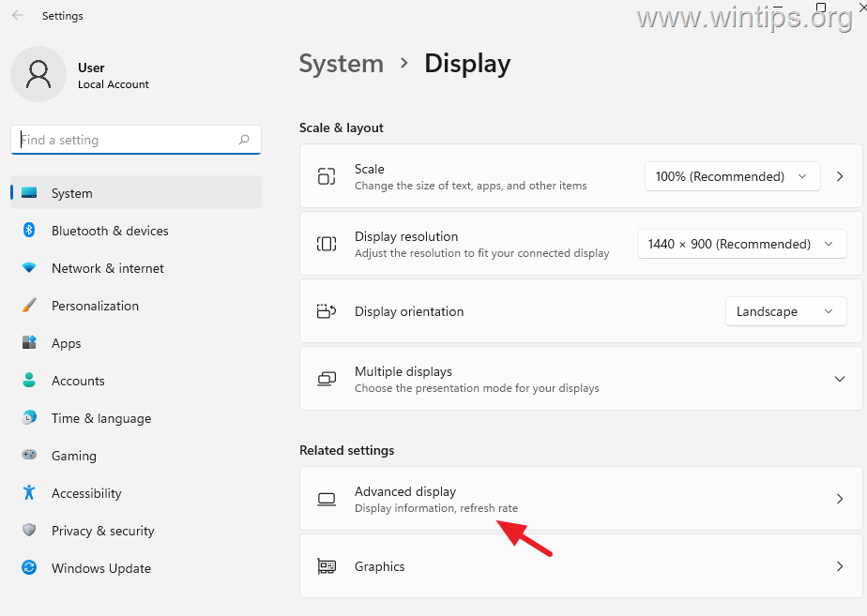Click the Apps icon in sidebar
This screenshot has height=616, width=867.
[29, 342]
